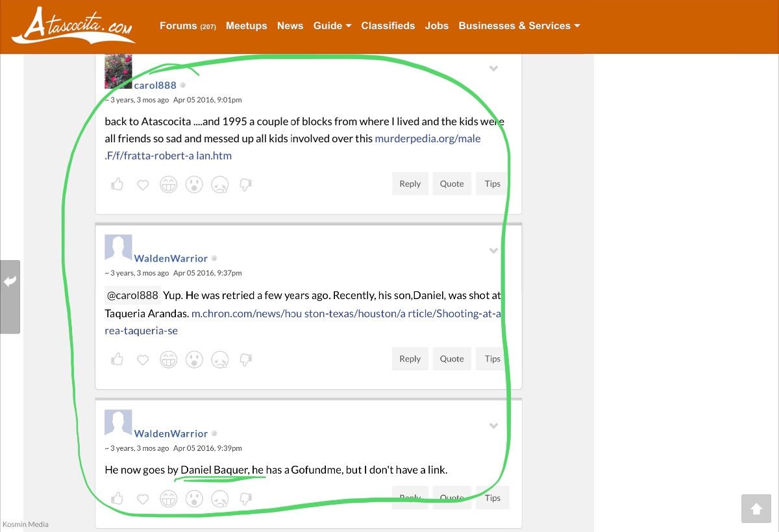Open WaldenWarrior's username profile link

click(x=171, y=258)
